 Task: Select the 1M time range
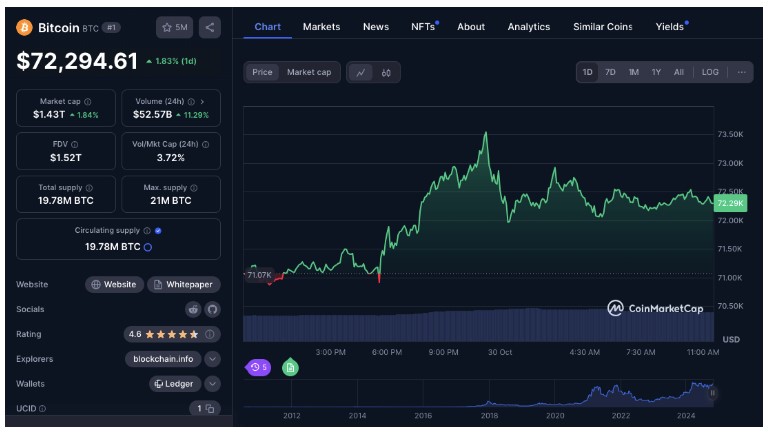pyautogui.click(x=634, y=72)
